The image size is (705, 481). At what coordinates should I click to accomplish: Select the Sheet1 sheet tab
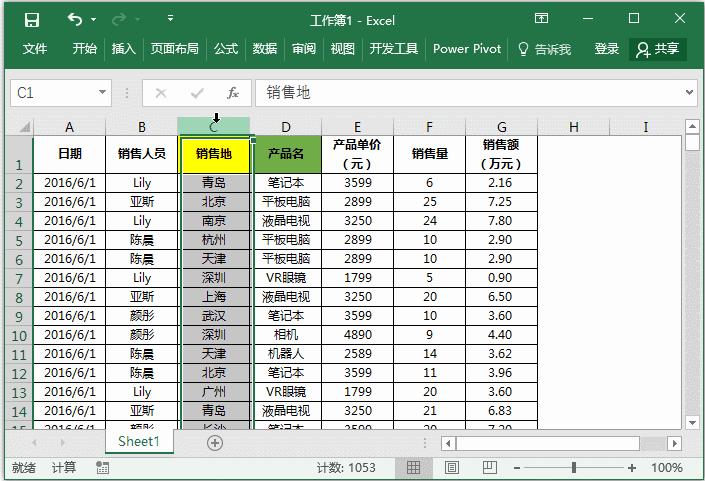point(139,441)
